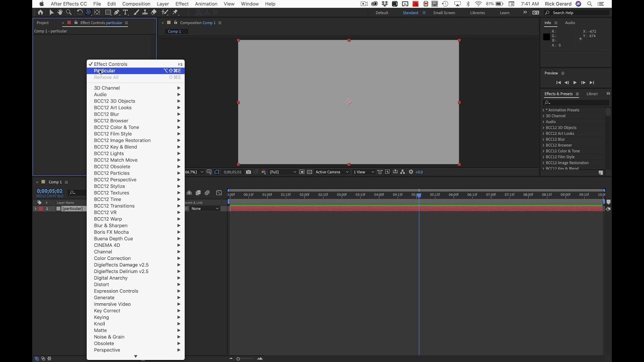Toggle Region of Interest in viewer

(301, 172)
